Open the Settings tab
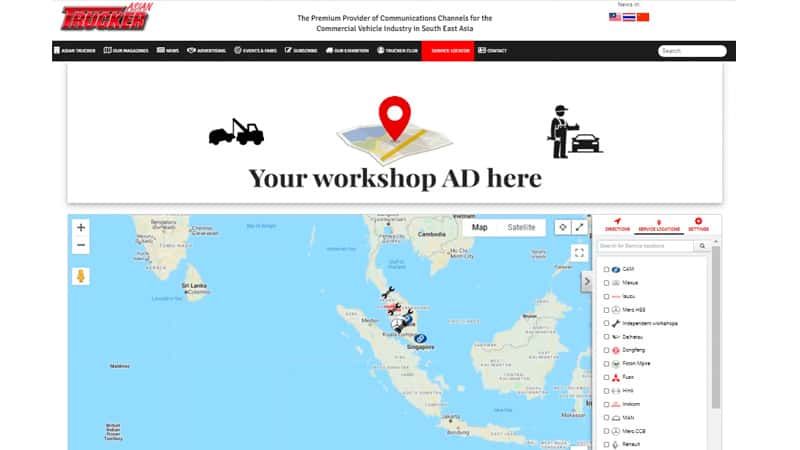The image size is (800, 450). 698,224
